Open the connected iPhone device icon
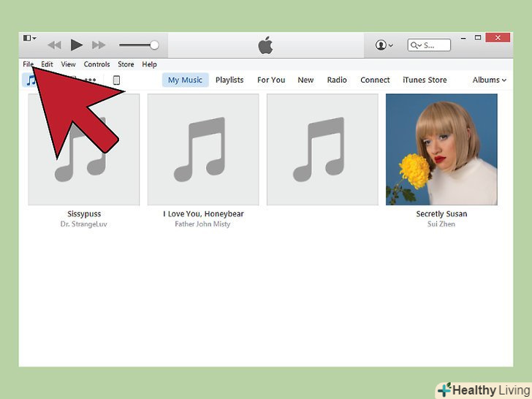The image size is (532, 399). 116,80
